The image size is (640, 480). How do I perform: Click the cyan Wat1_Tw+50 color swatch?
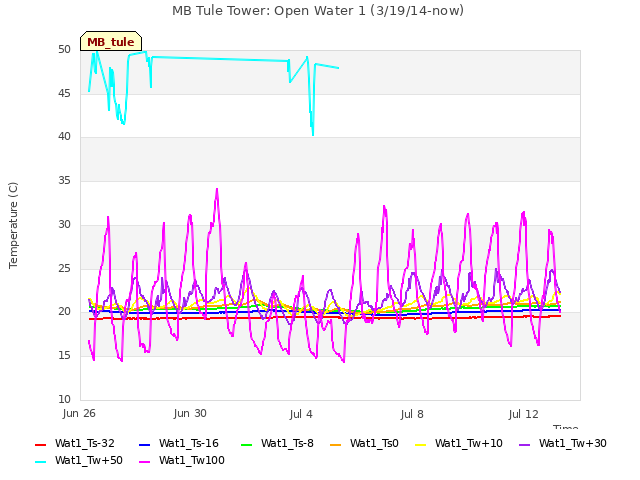click(40, 462)
